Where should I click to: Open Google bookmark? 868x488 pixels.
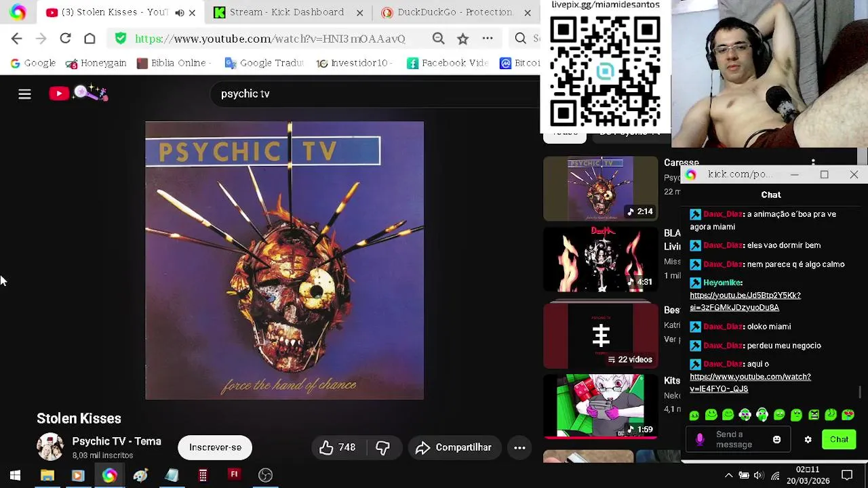coord(33,63)
